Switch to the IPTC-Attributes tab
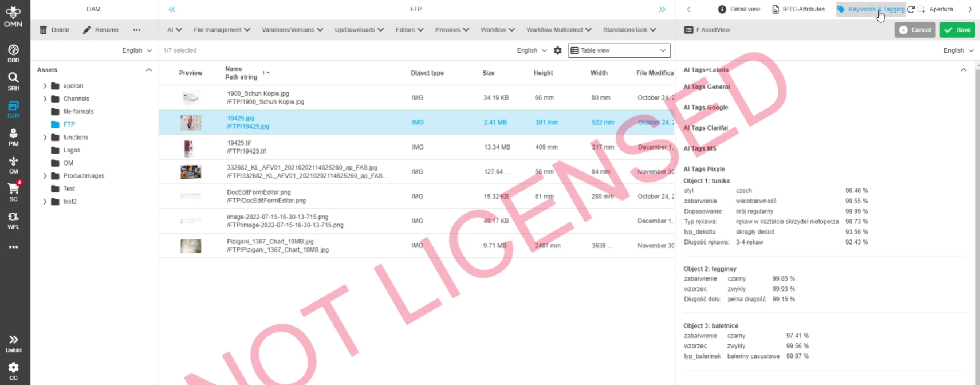Viewport: 980px width, 385px height. pos(798,9)
